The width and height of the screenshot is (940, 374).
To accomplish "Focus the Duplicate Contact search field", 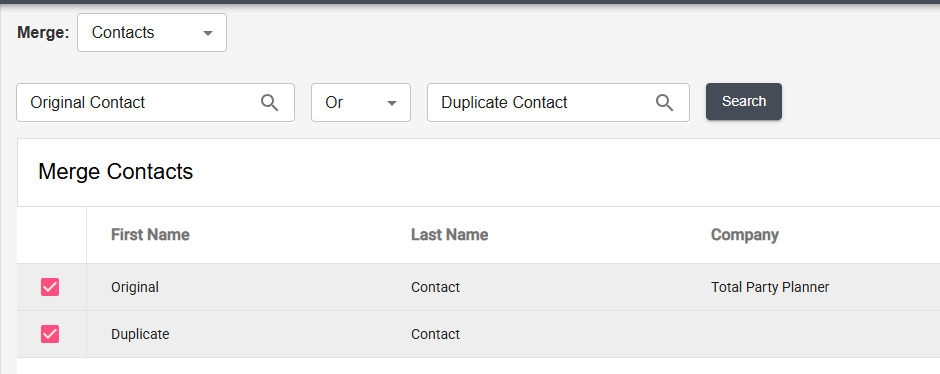I will pos(558,102).
